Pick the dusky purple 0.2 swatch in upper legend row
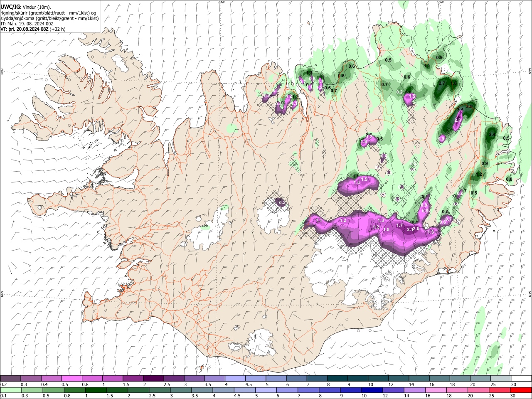The image size is (532, 399). pyautogui.click(x=10, y=378)
